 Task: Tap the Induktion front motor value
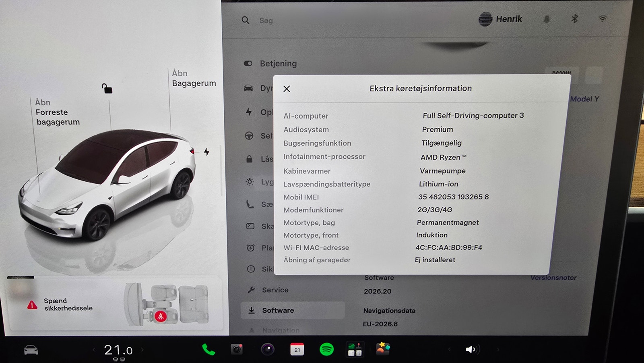point(432,235)
